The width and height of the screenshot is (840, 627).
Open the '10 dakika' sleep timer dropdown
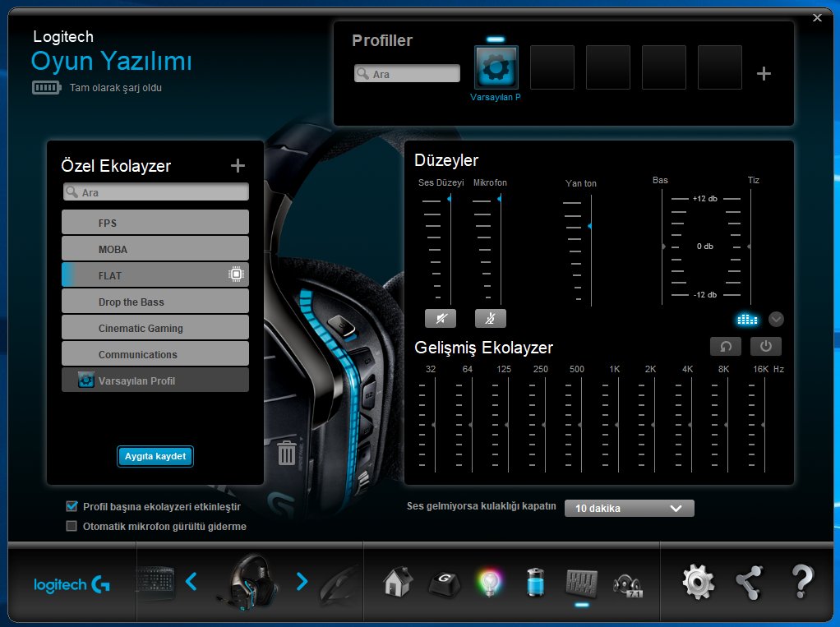630,508
